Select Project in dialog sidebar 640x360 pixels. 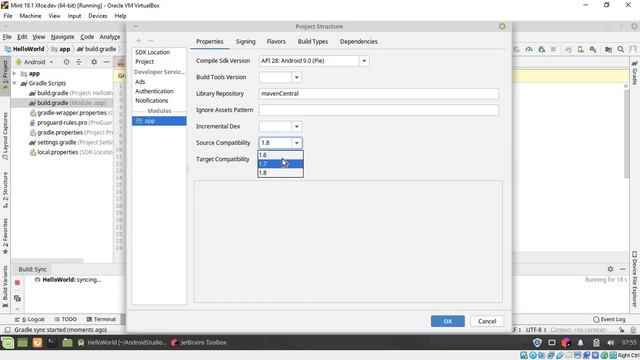point(144,62)
